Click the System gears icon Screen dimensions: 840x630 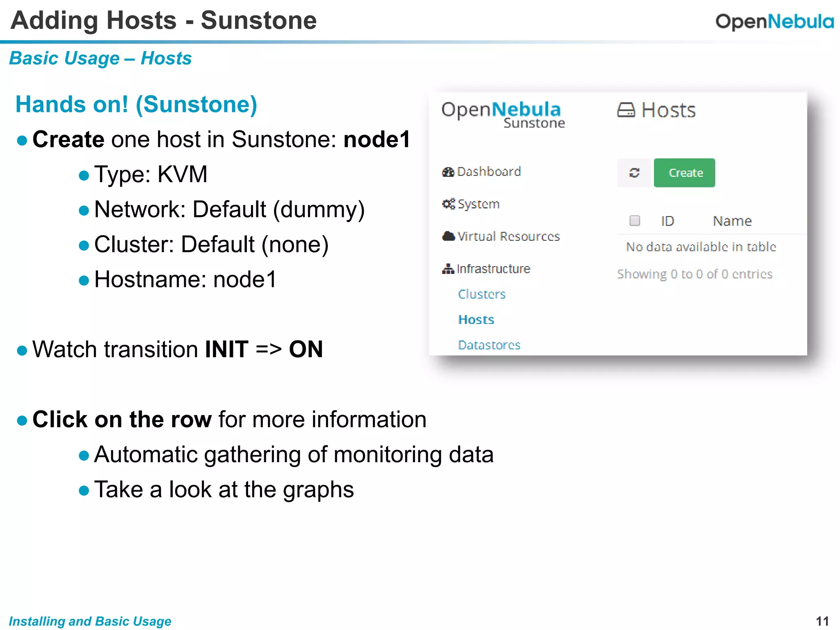pyautogui.click(x=448, y=204)
